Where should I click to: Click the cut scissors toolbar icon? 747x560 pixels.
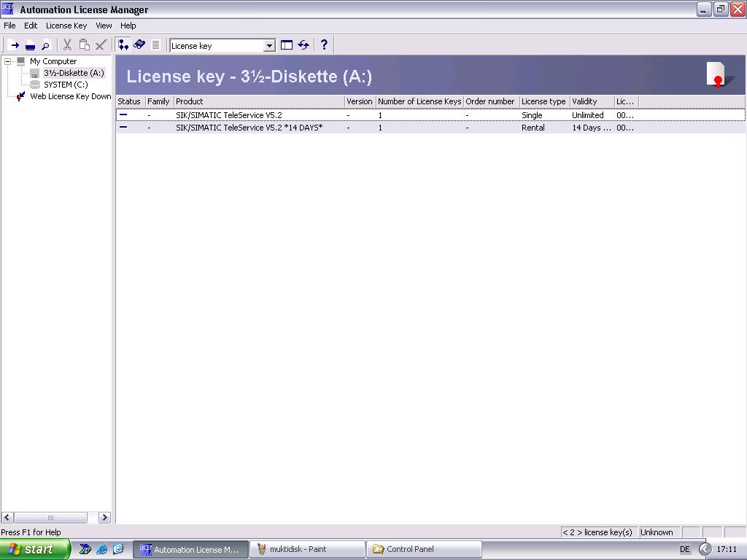click(x=67, y=45)
